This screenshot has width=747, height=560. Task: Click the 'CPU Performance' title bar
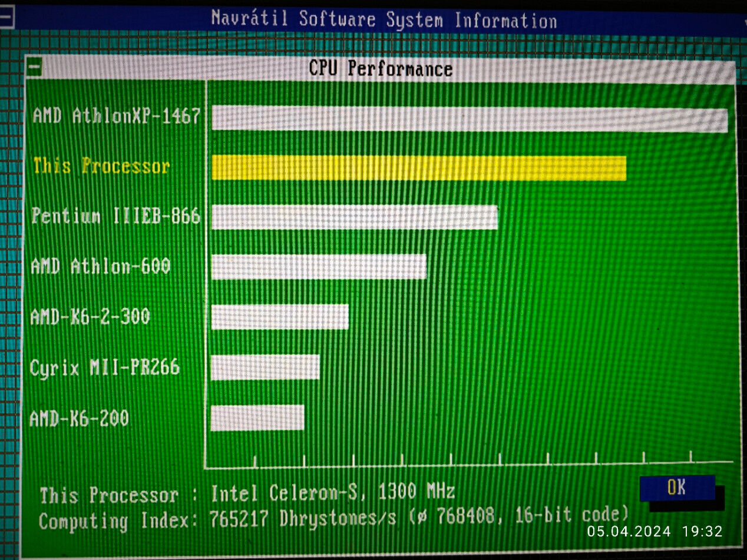tap(381, 68)
